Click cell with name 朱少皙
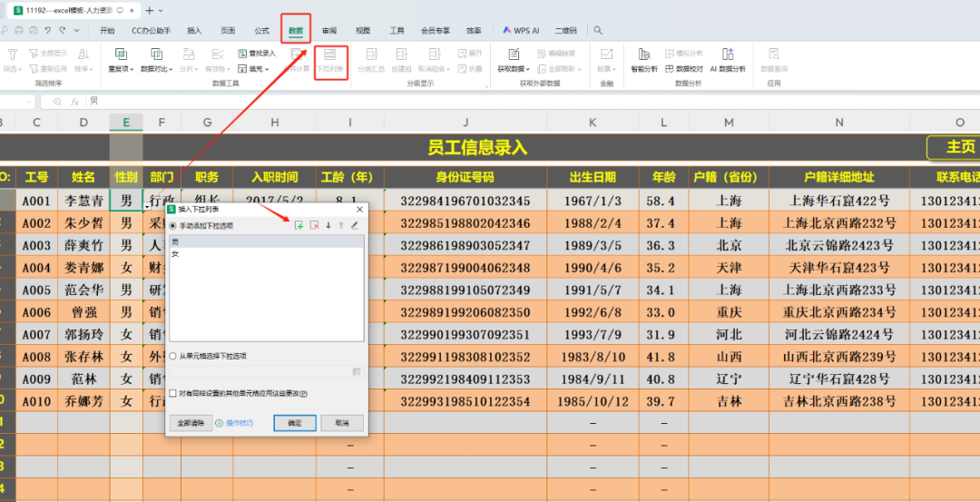Image resolution: width=980 pixels, height=502 pixels. (x=83, y=223)
